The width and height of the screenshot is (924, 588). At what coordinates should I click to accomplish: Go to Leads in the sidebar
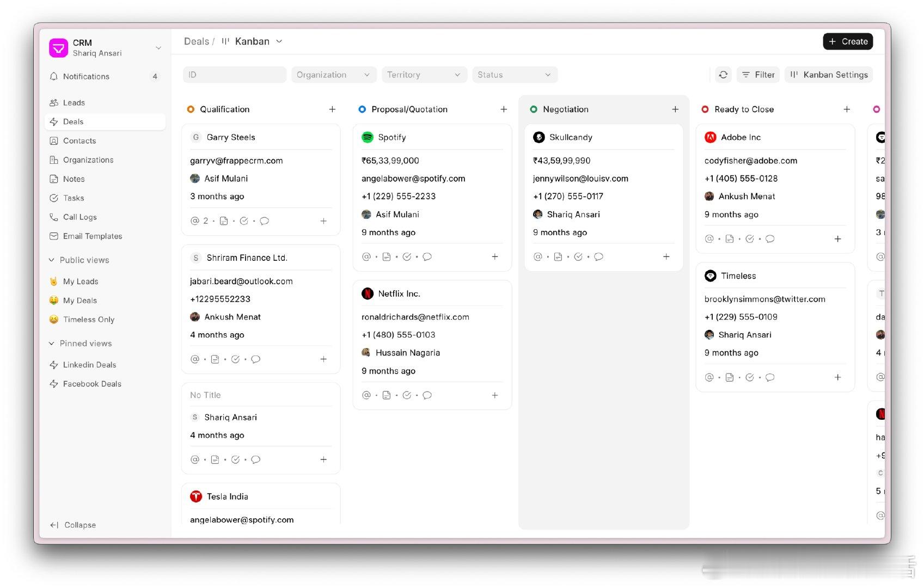coord(105,102)
